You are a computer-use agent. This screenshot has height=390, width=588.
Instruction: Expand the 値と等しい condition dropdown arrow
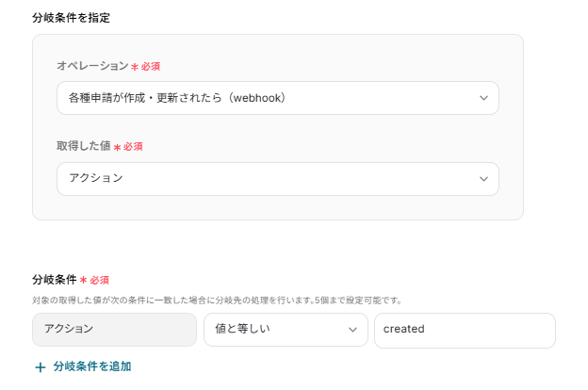click(353, 330)
